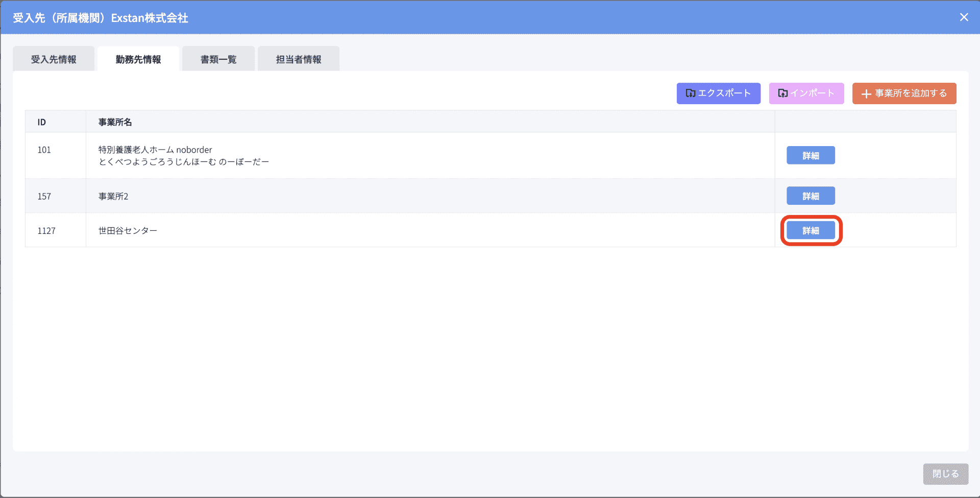The width and height of the screenshot is (980, 498).
Task: Go to the 担当者情報 tab
Action: coord(299,59)
